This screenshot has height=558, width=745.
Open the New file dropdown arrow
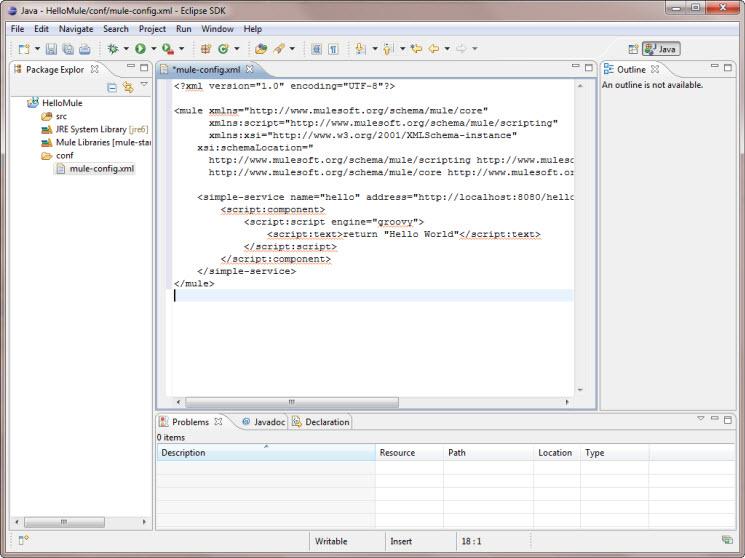[37, 48]
